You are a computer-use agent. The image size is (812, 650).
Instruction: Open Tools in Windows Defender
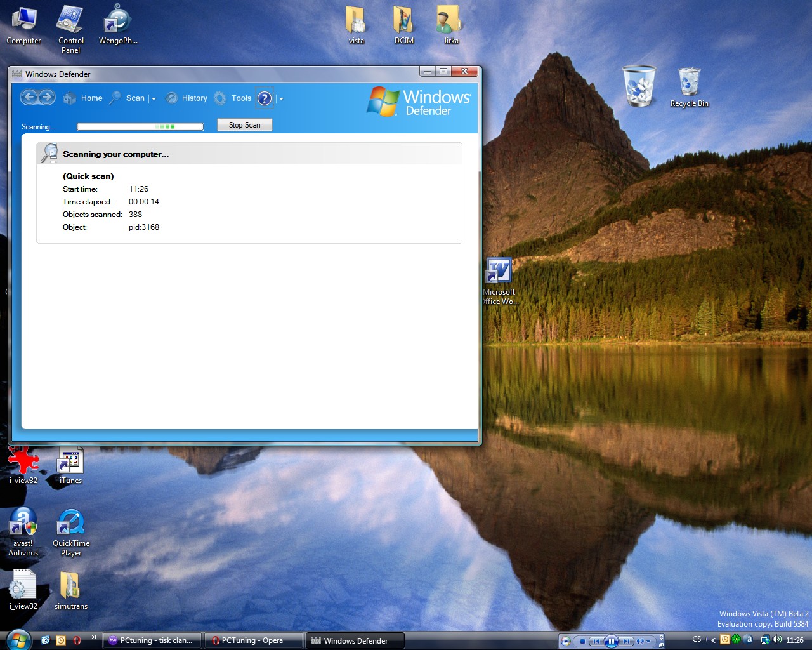233,98
